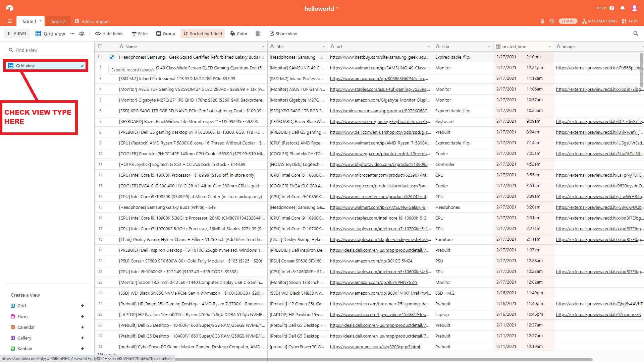Open the trash bin icon
Screen dimensions: 644x362
coord(543,21)
